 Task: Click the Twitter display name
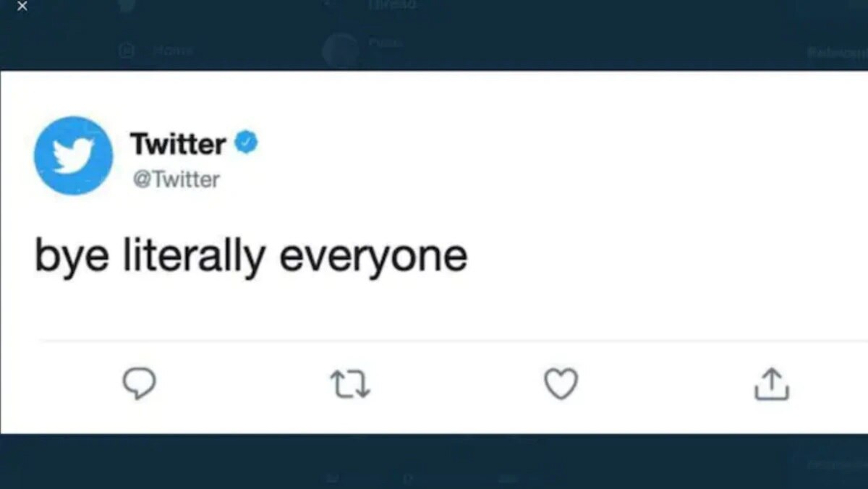[x=177, y=143]
